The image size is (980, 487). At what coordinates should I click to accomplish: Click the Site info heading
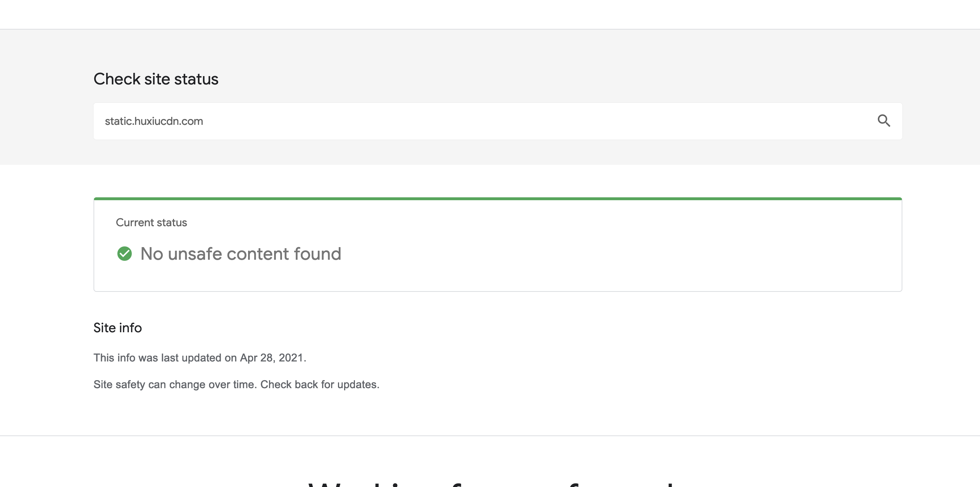point(117,327)
